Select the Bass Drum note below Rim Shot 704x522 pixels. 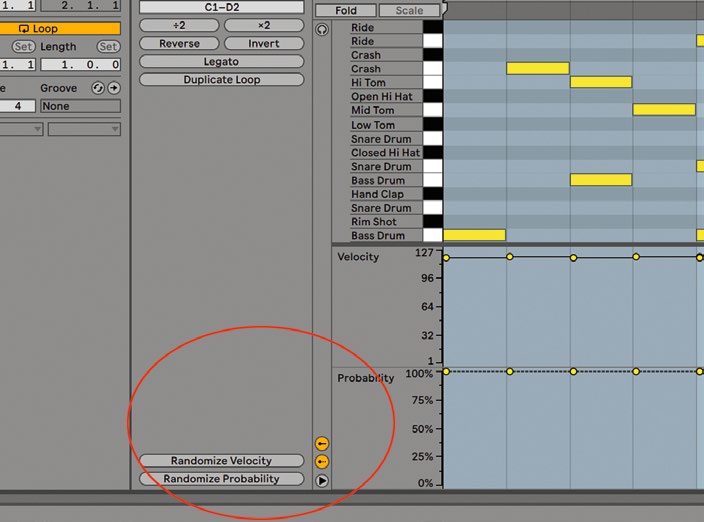pos(475,235)
